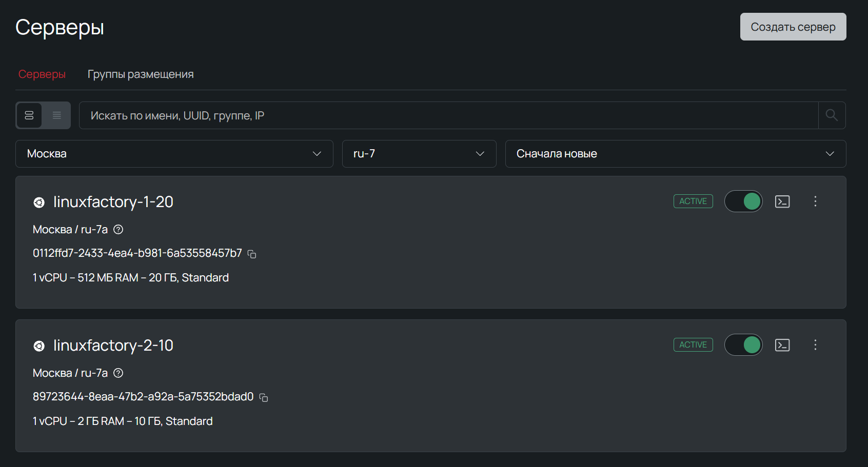Click help icon next to linuxfactory-1-20 zone
Screen dimensions: 868x467
pos(119,230)
